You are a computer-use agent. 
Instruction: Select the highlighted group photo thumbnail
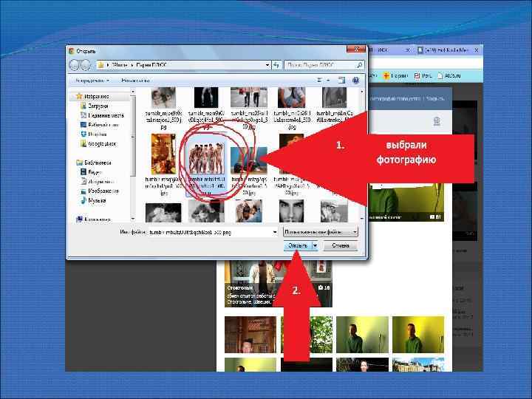coord(206,158)
